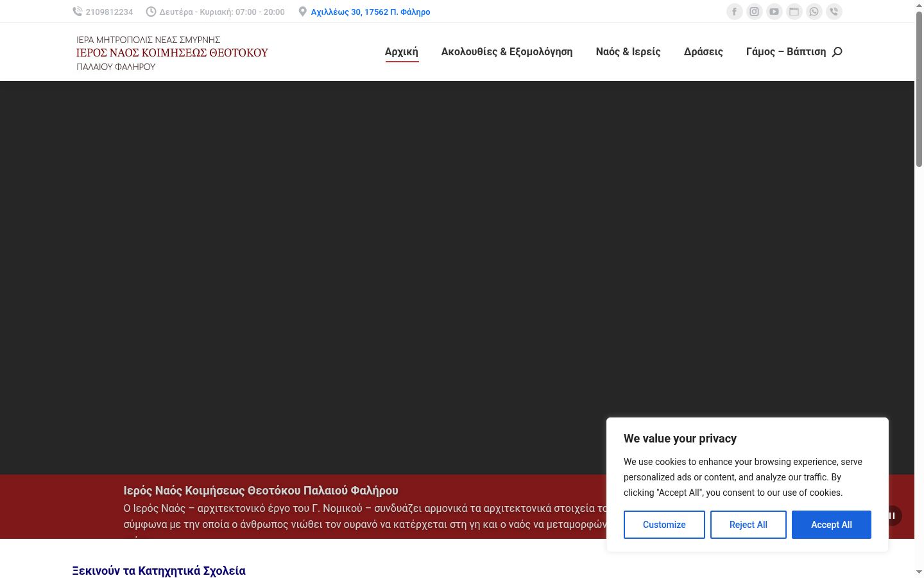Open the Ξεκινούν τα Κατηχητικά Σχολεία heading
This screenshot has height=578, width=924.
pos(159,570)
